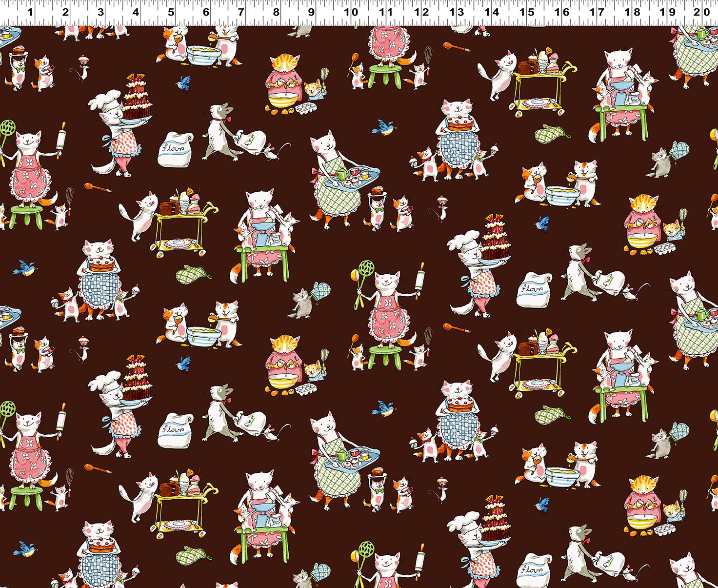Click the number 13 ruler marking
718x588 pixels.
tap(457, 12)
